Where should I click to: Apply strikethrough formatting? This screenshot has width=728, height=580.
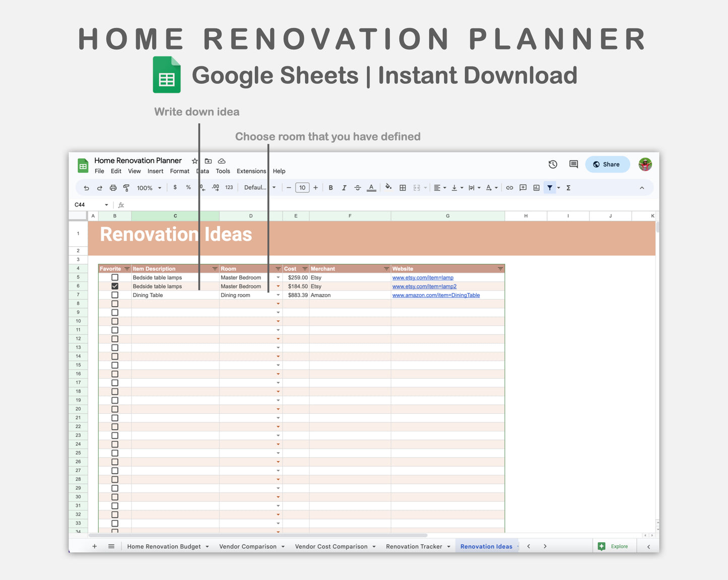tap(358, 187)
